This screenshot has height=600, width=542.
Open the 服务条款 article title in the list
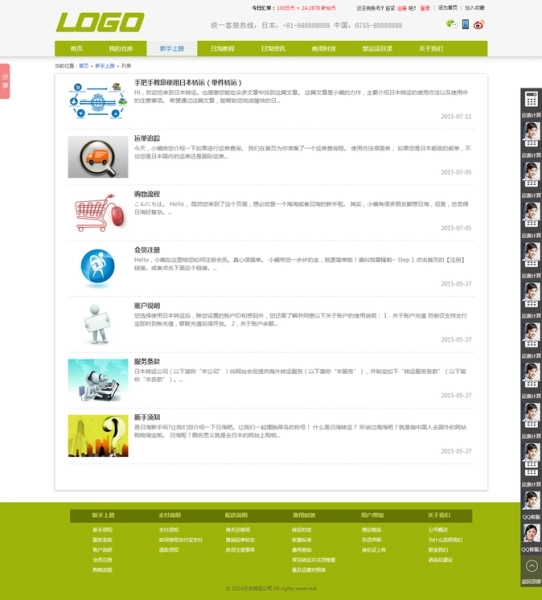pyautogui.click(x=147, y=361)
